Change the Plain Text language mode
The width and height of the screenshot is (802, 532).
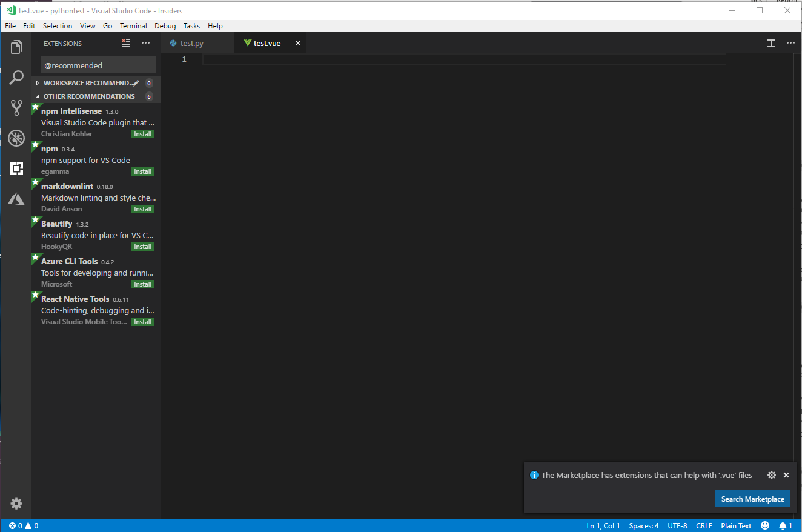pyautogui.click(x=736, y=525)
